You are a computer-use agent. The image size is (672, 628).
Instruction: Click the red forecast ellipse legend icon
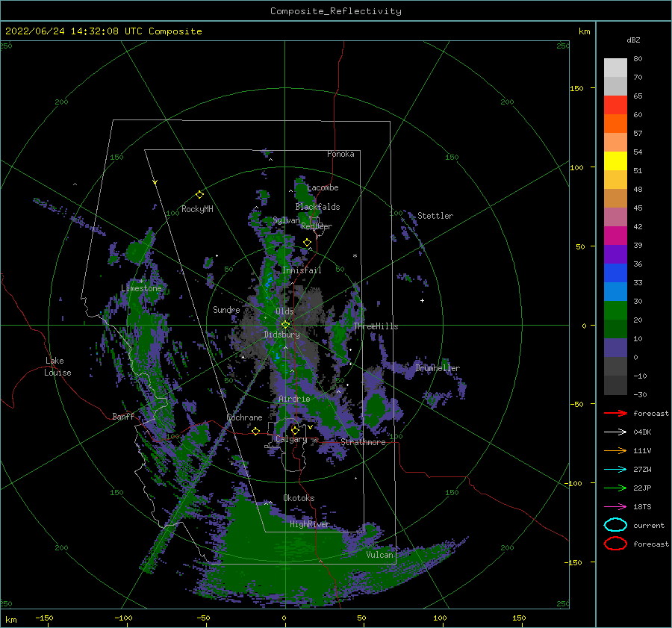[x=615, y=544]
